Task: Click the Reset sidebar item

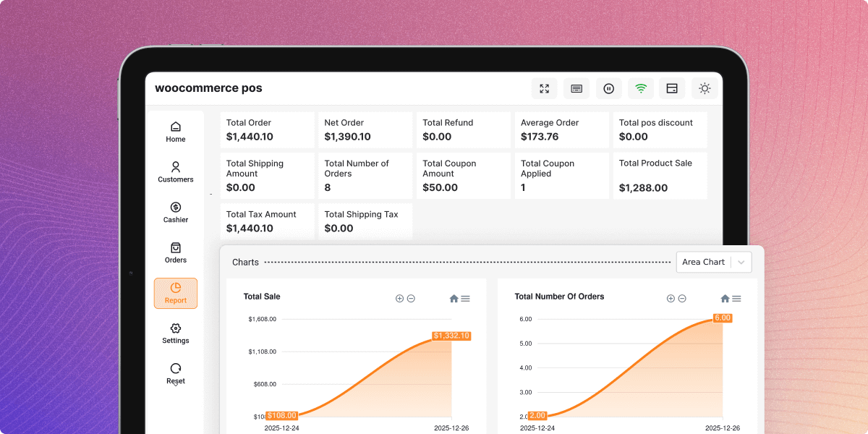Action: [176, 374]
